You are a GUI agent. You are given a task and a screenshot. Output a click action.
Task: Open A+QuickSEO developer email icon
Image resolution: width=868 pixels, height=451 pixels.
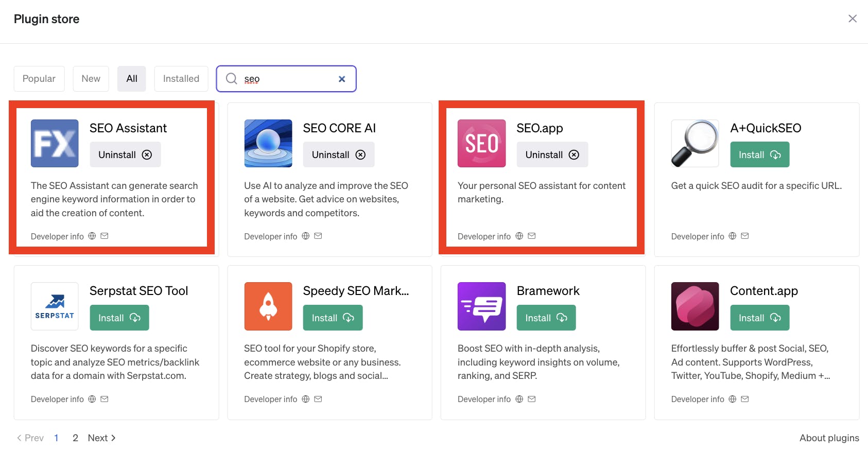tap(745, 236)
